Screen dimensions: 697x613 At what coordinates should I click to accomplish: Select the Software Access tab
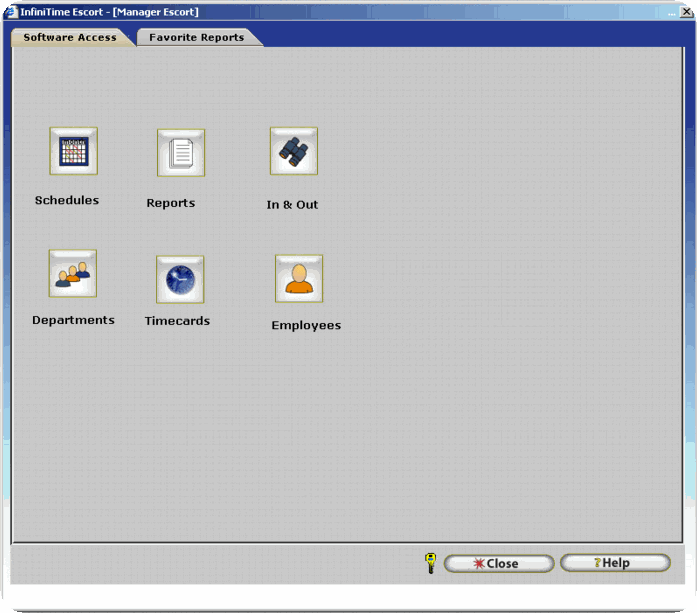[70, 38]
